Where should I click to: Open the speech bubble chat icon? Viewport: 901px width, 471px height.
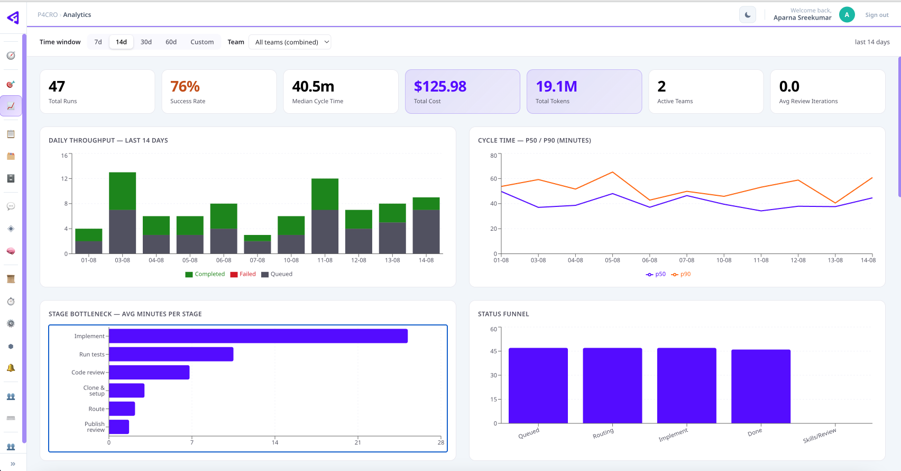[x=10, y=206]
